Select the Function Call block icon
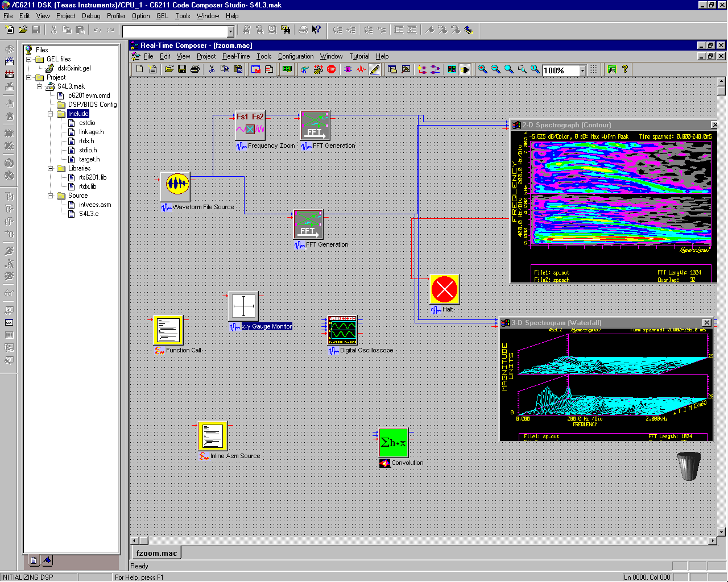The height and width of the screenshot is (582, 728). (x=168, y=330)
